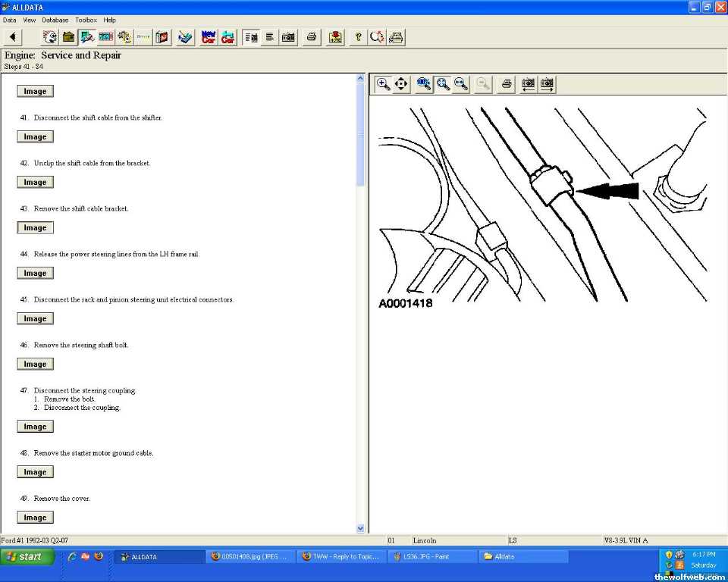Click scrollbar down arrow in steps panel
Screen dimensions: 728x582
tap(360, 528)
